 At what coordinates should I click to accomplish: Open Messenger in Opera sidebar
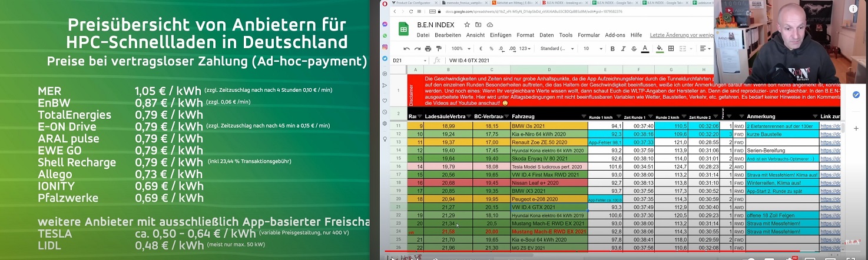(385, 24)
